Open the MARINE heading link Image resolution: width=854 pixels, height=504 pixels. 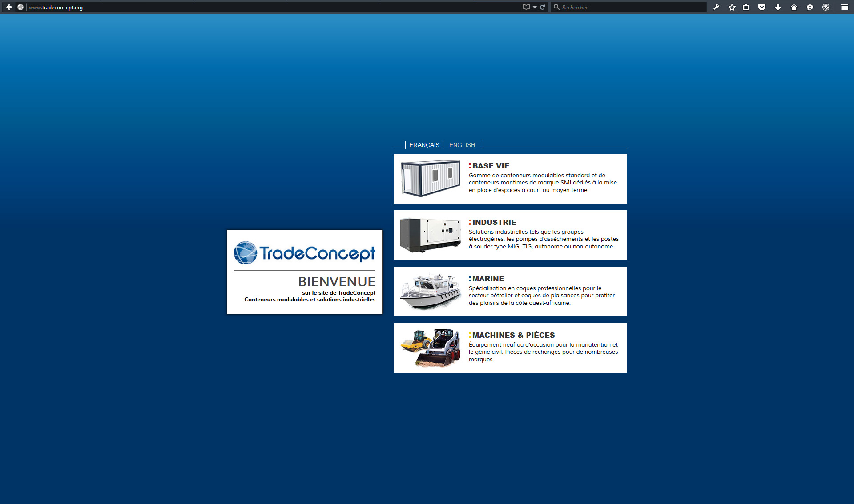[x=488, y=279]
